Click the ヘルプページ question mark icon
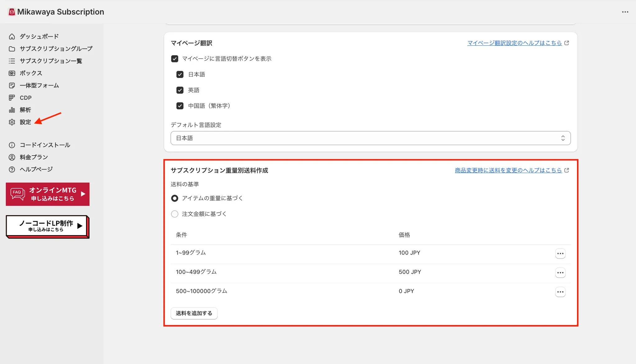Image resolution: width=636 pixels, height=364 pixels. (x=12, y=169)
